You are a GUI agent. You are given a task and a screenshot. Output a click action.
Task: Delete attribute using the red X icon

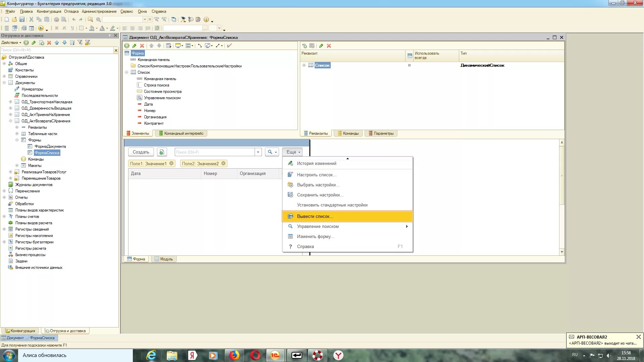pos(329,46)
